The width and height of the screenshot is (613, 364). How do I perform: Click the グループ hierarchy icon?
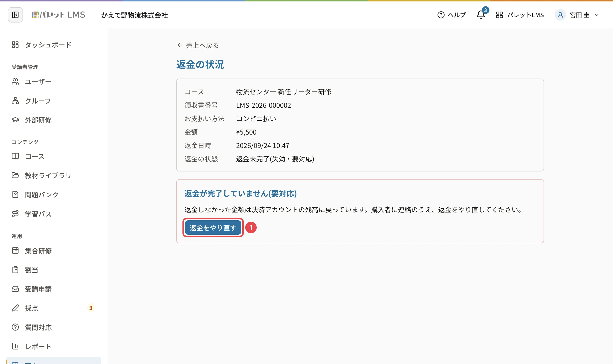point(15,101)
